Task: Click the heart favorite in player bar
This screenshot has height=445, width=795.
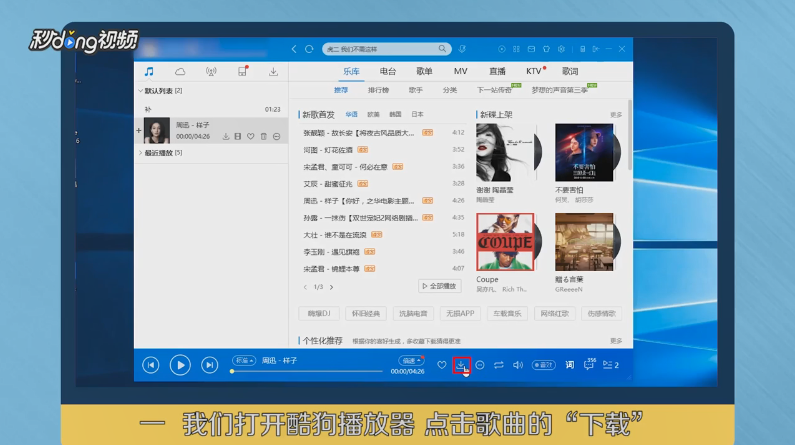Action: [442, 365]
